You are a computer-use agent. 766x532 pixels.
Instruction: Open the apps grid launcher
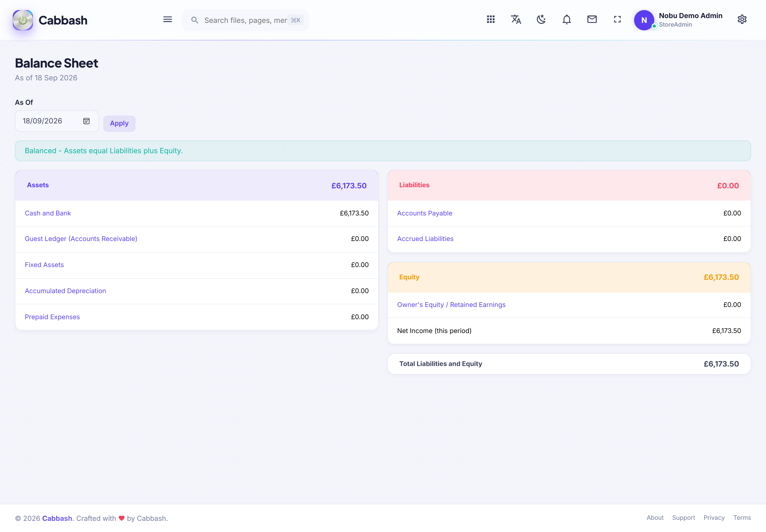(491, 19)
